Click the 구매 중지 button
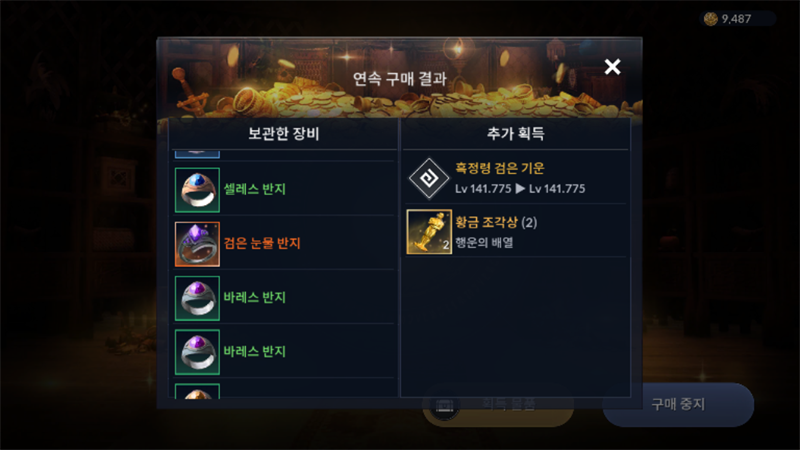800x450 pixels. [678, 405]
